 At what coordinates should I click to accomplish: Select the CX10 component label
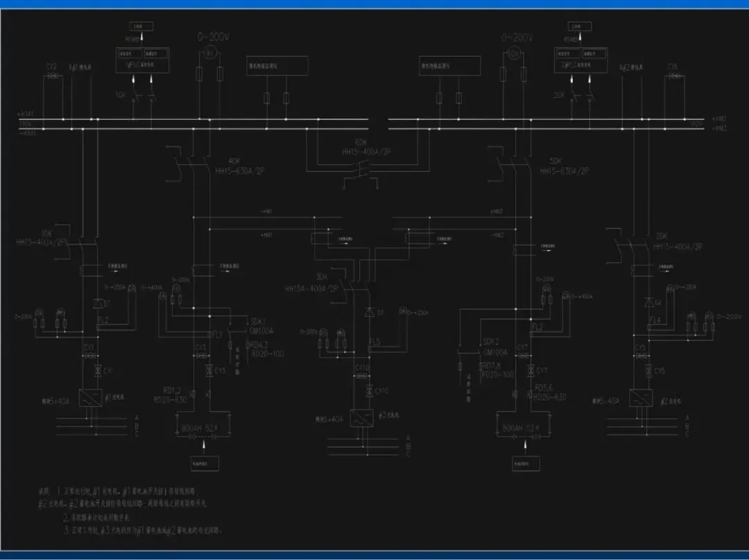(362, 368)
